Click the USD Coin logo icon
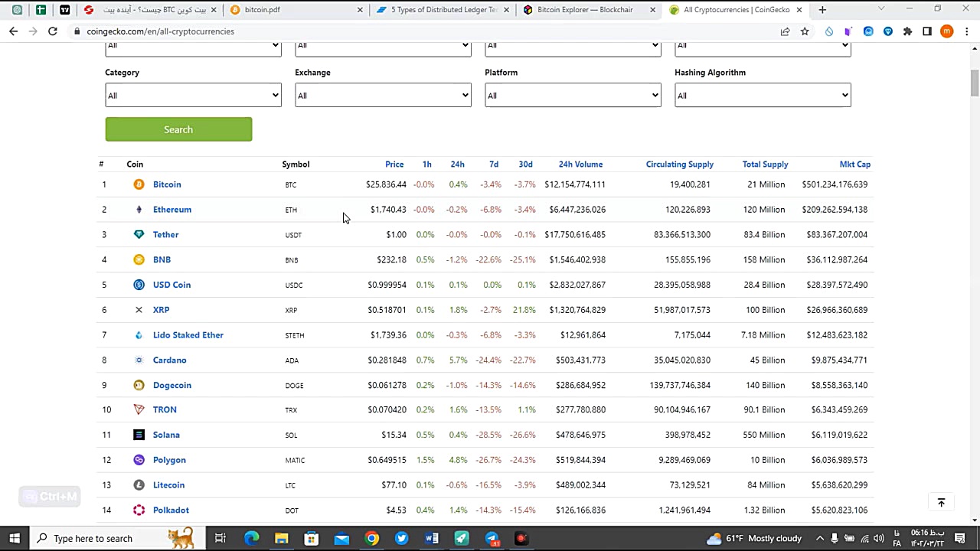The image size is (980, 551). point(139,285)
